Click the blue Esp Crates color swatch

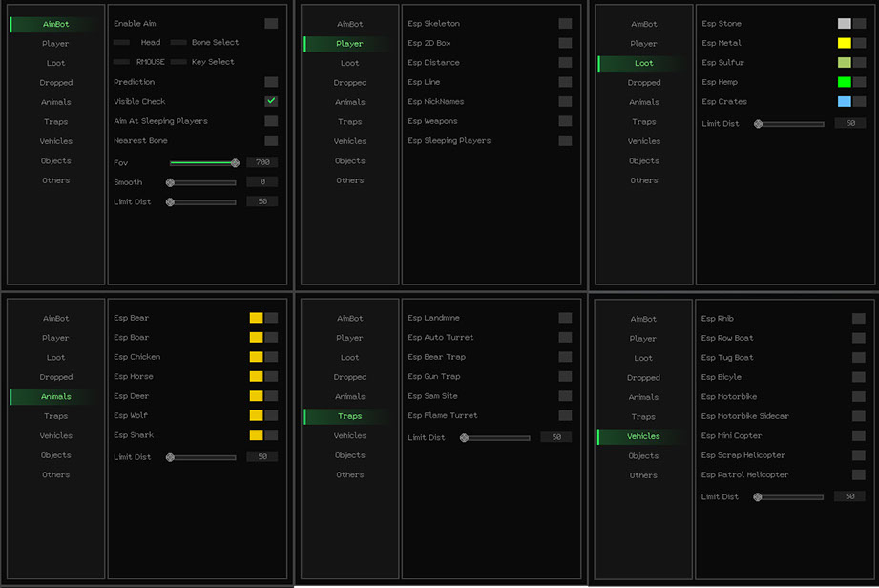[844, 101]
